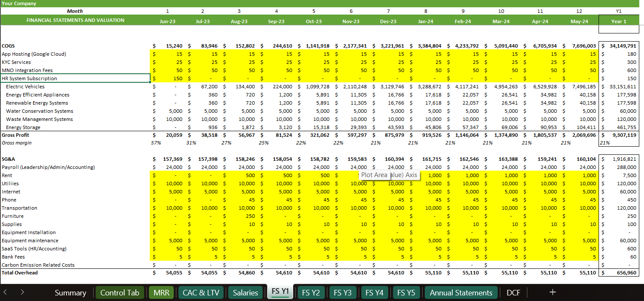644x301 pixels.
Task: Select the FS Y3 tab
Action: point(343,292)
